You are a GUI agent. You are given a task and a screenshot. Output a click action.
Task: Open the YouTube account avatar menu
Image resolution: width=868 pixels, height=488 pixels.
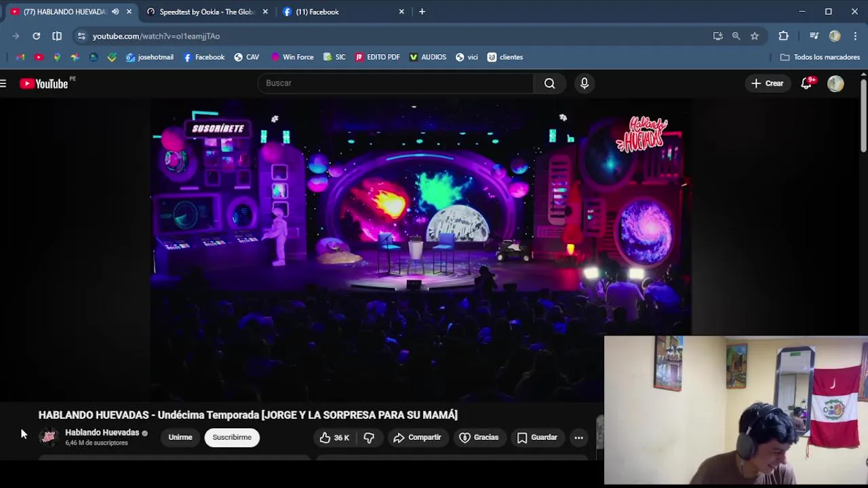pos(835,83)
